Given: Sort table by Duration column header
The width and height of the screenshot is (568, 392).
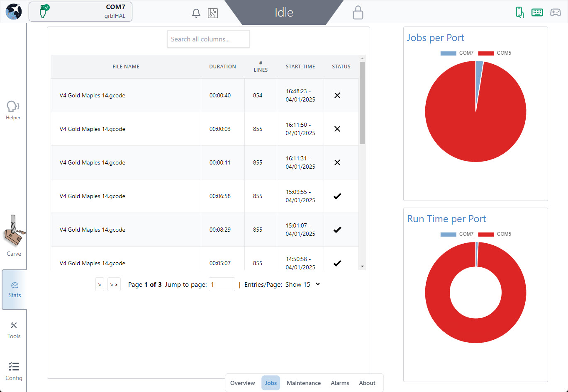Looking at the screenshot, I should tap(222, 67).
